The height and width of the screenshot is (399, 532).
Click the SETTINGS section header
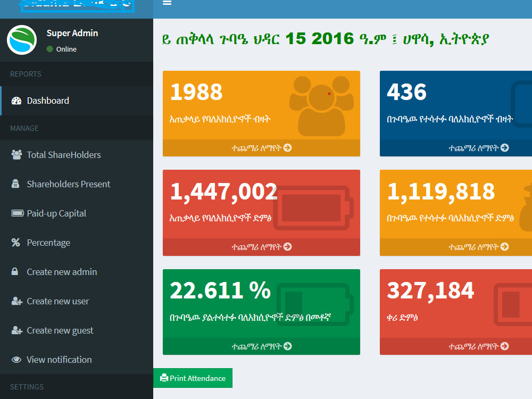27,387
